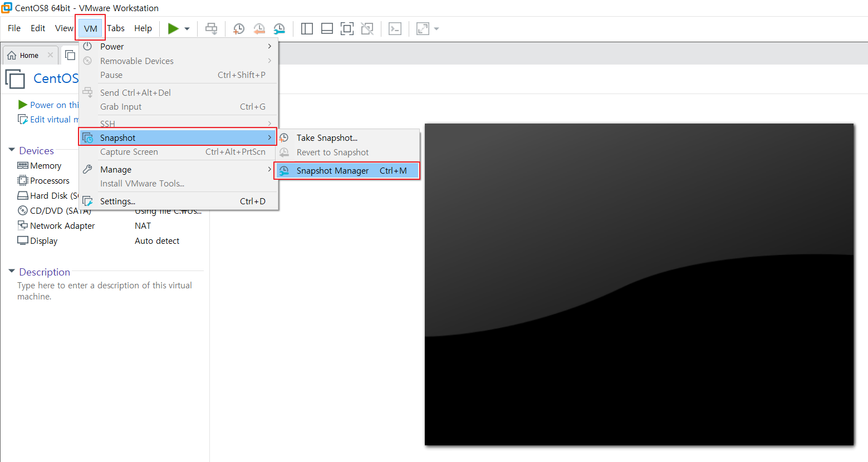This screenshot has height=462, width=868.
Task: Click the Processors icon
Action: coord(23,180)
